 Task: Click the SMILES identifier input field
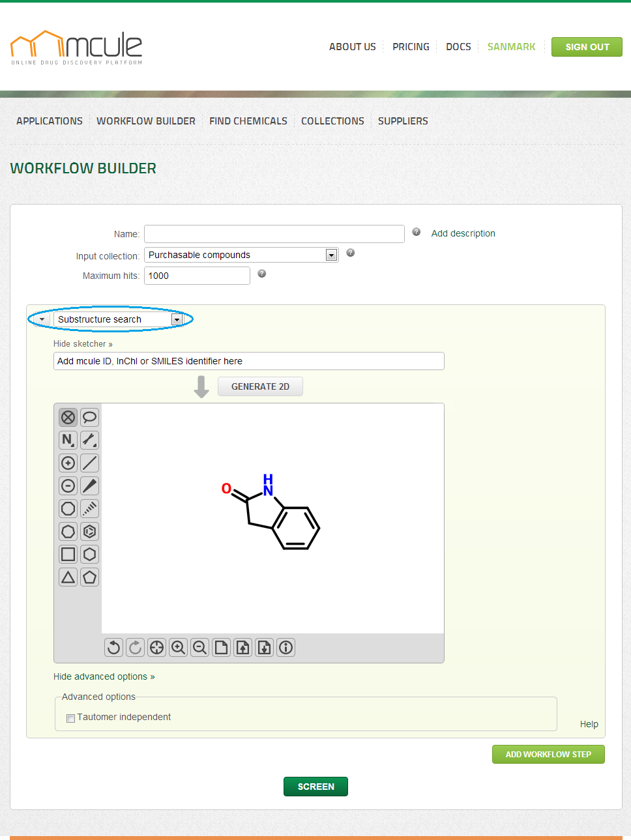coord(248,361)
